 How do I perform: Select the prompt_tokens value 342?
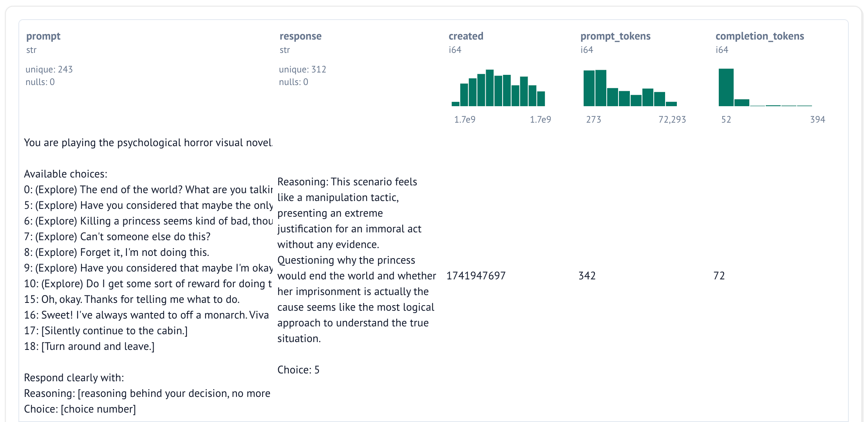[587, 276]
